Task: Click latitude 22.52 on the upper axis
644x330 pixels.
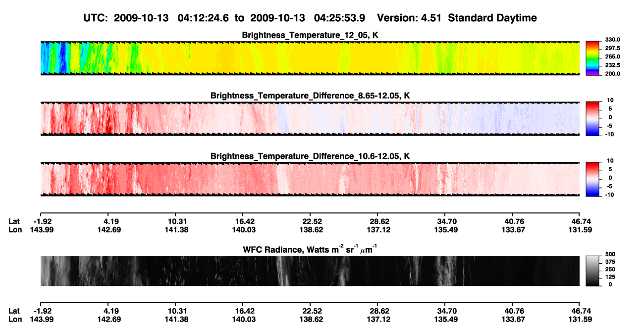Action: [310, 221]
